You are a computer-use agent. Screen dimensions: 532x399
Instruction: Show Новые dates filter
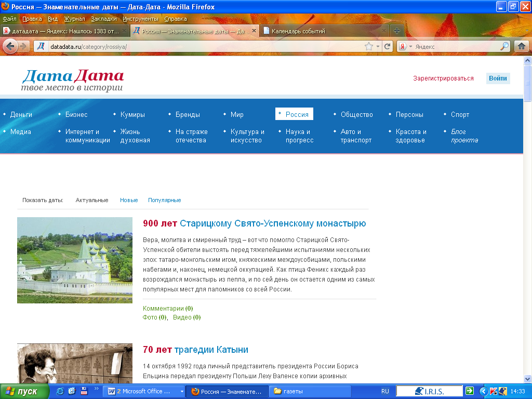129,200
